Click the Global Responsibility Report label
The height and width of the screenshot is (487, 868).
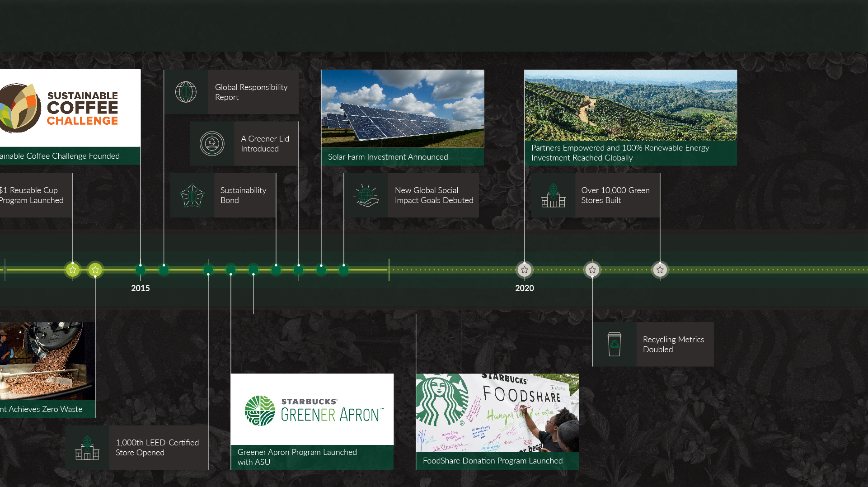coord(251,92)
